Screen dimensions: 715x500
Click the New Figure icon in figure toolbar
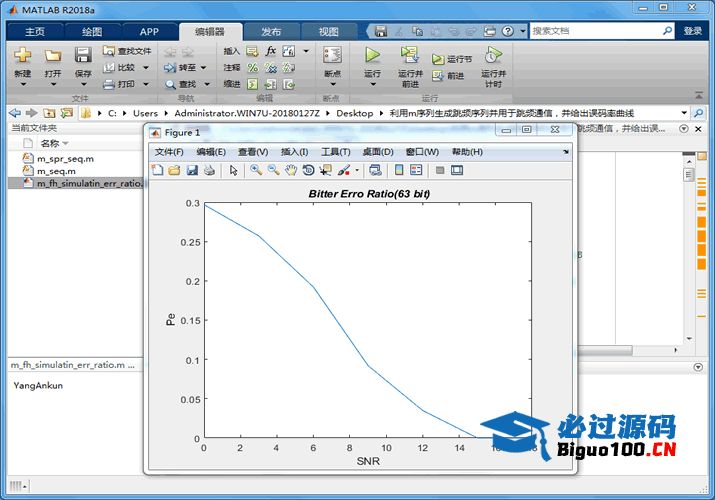157,170
